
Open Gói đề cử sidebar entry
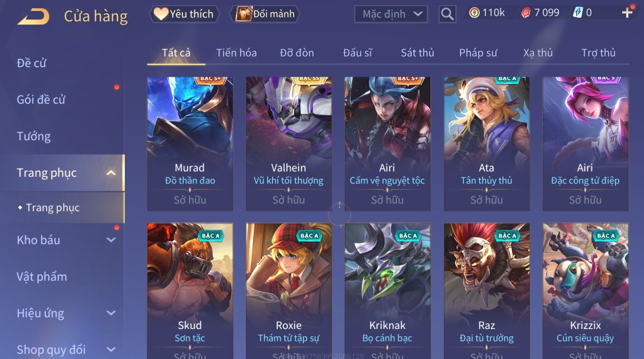[41, 100]
